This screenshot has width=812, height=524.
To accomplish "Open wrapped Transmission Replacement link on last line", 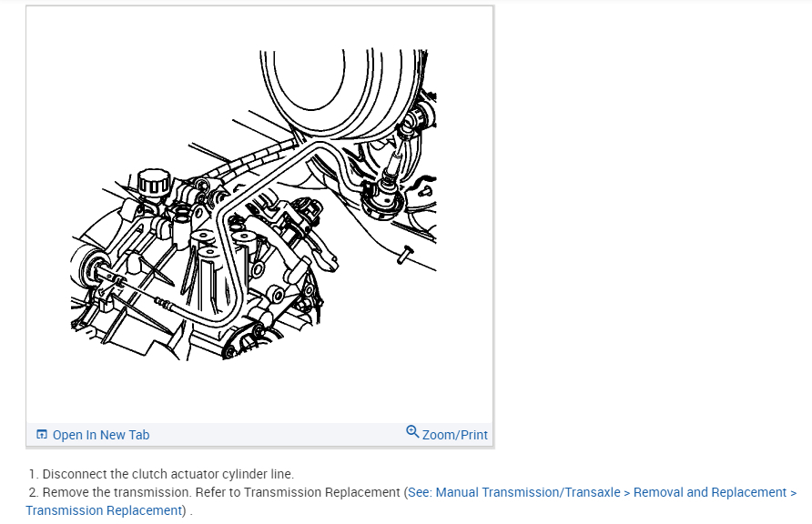I will click(x=104, y=510).
